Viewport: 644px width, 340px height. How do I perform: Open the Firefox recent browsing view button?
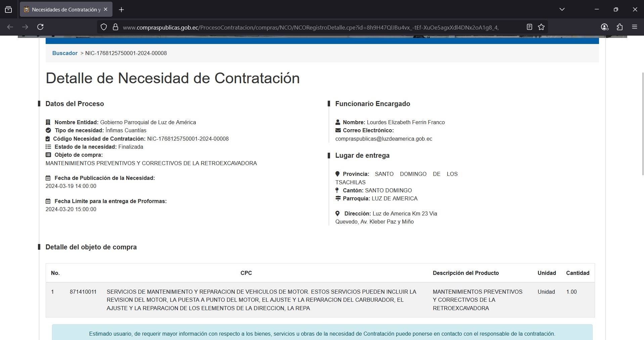point(8,10)
